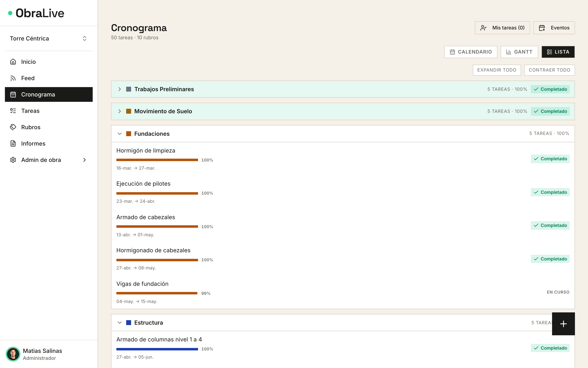Click the bar chart icon in the GANTT tab
The height and width of the screenshot is (368, 588).
tap(509, 52)
